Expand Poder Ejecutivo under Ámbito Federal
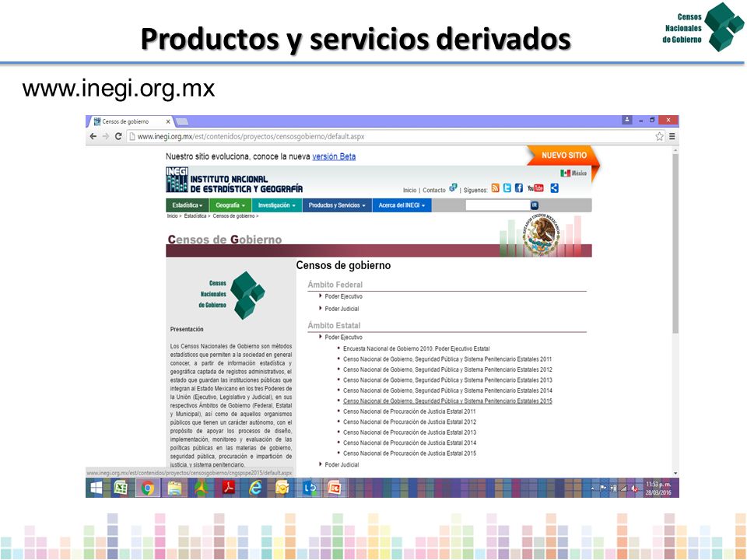Screen dimensions: 747x560 click(343, 296)
